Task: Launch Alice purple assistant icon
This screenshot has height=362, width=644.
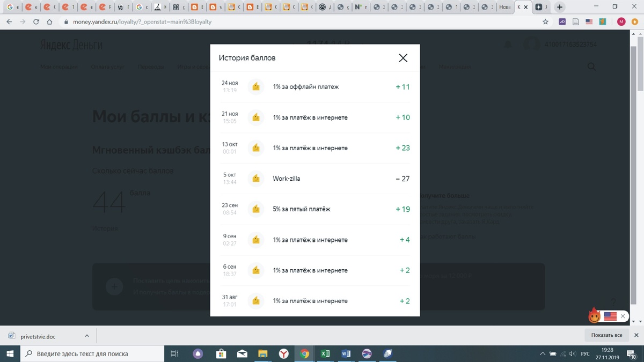Action: [x=198, y=353]
